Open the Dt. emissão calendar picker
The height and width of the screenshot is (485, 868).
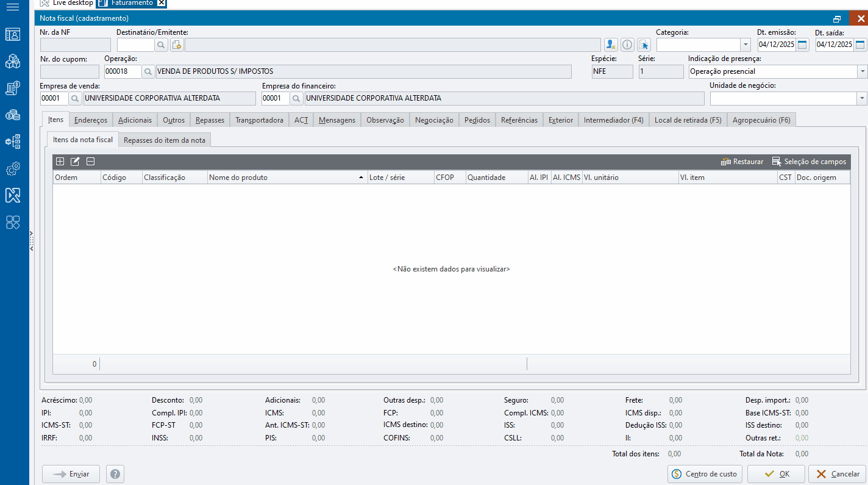[802, 45]
